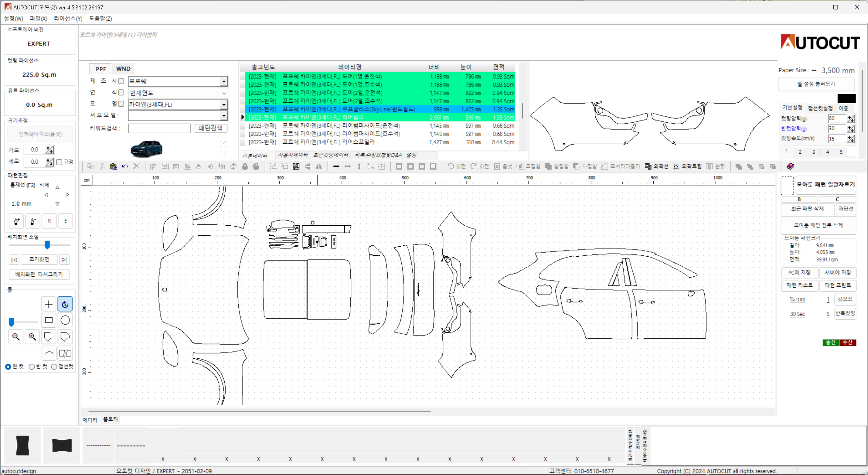The height and width of the screenshot is (475, 868).
Task: Adjust the 반컷압력 stepper
Action: pos(851,129)
